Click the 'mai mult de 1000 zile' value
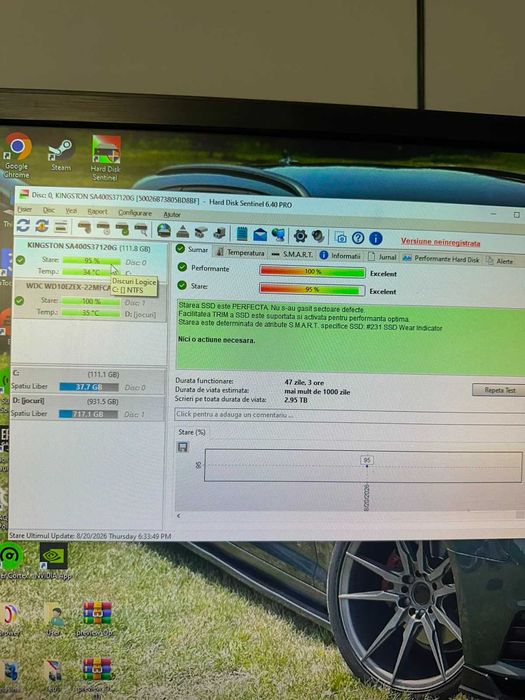 click(x=317, y=392)
